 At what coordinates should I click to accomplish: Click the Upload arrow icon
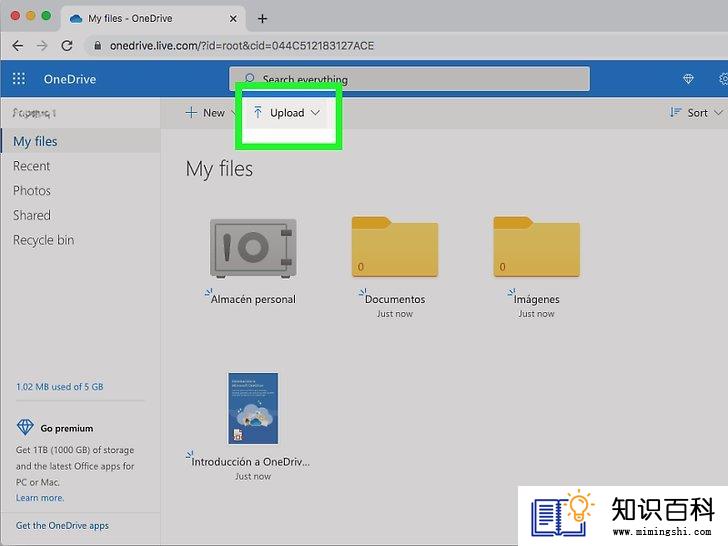pos(258,112)
